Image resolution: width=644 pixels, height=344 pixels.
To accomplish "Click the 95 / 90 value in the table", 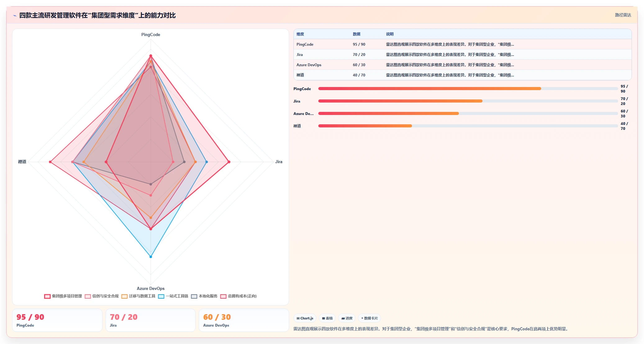I will (359, 44).
